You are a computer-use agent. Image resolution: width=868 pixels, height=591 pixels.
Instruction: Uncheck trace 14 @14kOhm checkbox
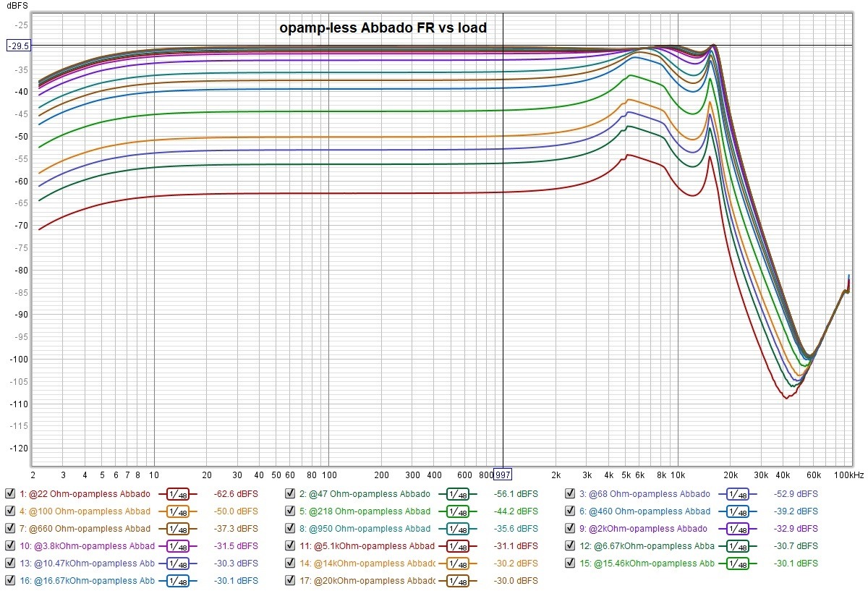[x=290, y=564]
